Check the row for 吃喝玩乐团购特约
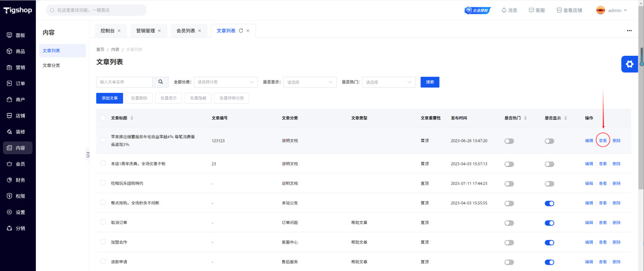The width and height of the screenshot is (644, 271). [103, 183]
